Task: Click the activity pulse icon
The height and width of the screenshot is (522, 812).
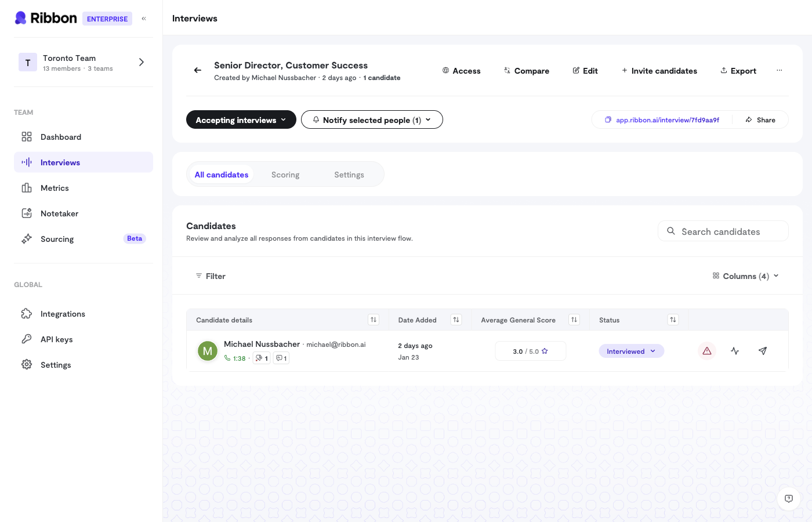Action: point(735,351)
